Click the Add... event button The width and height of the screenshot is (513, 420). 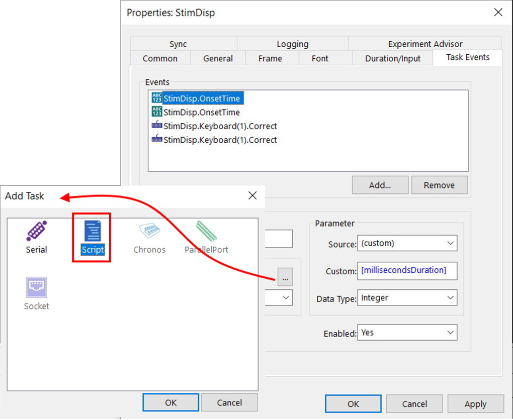(380, 185)
